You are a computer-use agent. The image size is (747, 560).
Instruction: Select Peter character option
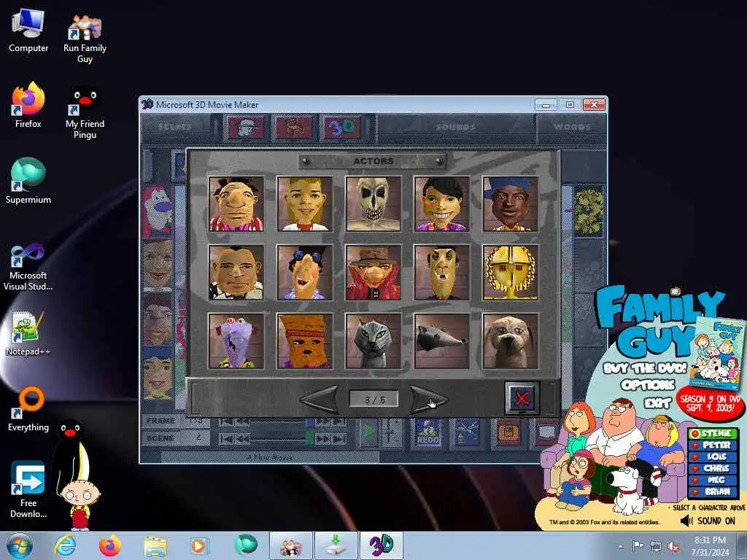713,446
